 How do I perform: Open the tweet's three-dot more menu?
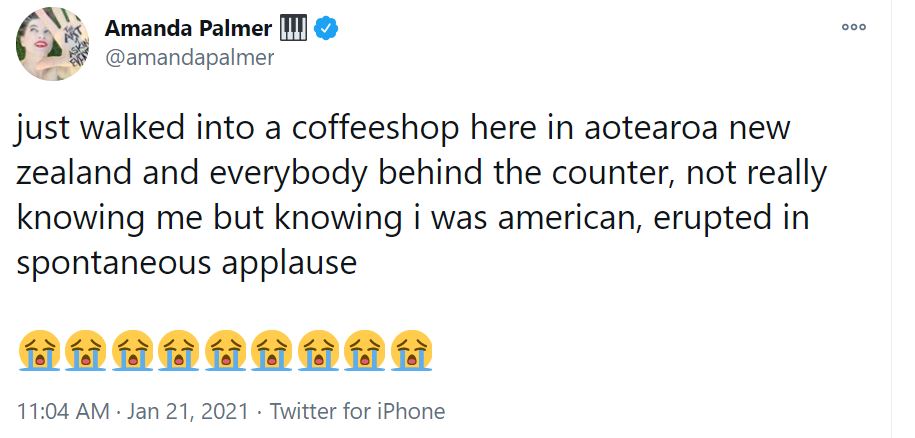[853, 27]
